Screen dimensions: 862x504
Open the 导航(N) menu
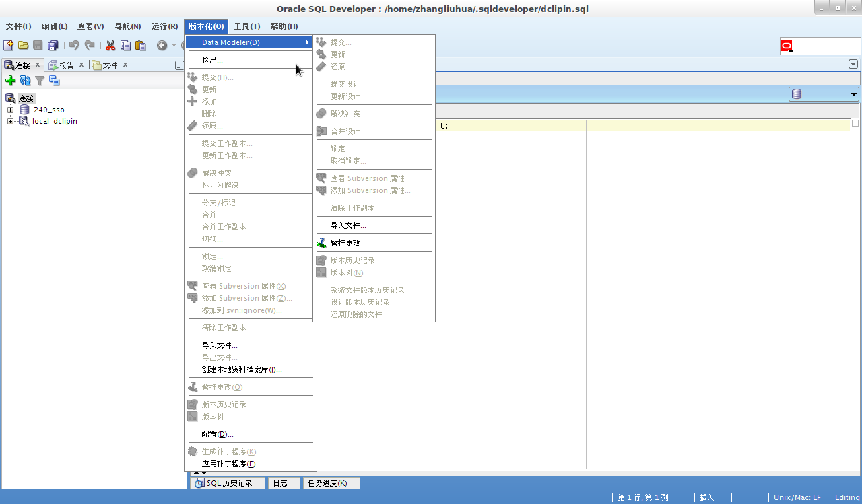pos(128,27)
